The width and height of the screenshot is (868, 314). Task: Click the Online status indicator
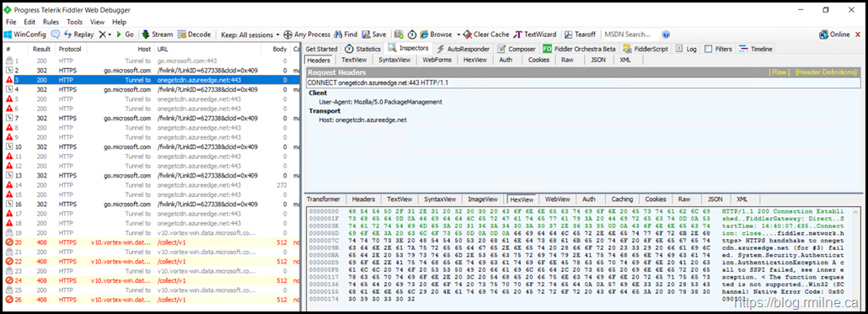(x=835, y=35)
